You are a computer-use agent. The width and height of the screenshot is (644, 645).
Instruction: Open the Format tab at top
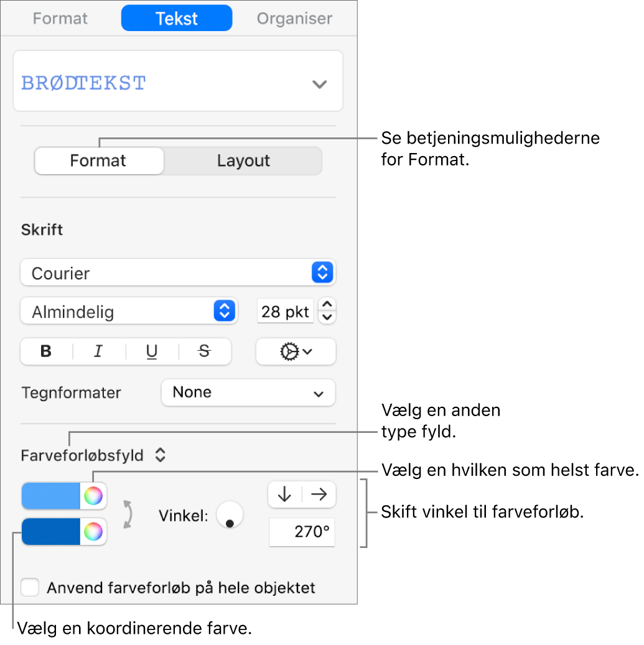[x=60, y=19]
